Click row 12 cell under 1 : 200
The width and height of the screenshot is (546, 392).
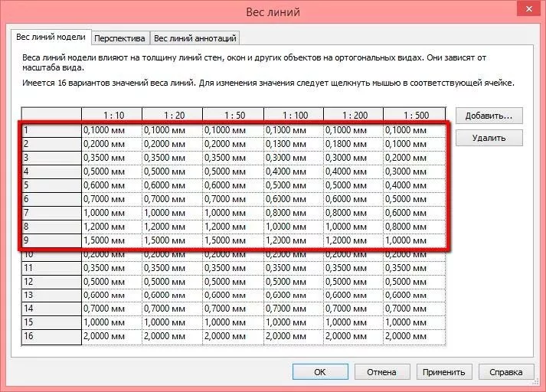354,282
